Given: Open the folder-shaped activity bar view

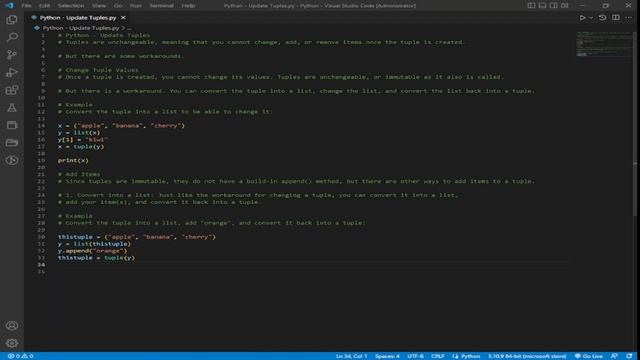Looking at the screenshot, I should (12, 142).
